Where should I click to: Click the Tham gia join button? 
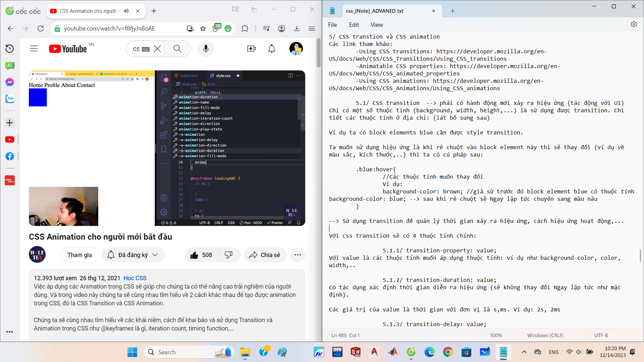[x=79, y=255]
